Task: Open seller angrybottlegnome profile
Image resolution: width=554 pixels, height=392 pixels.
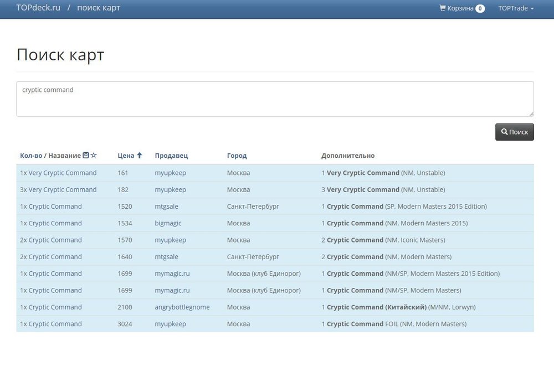Action: click(x=182, y=307)
